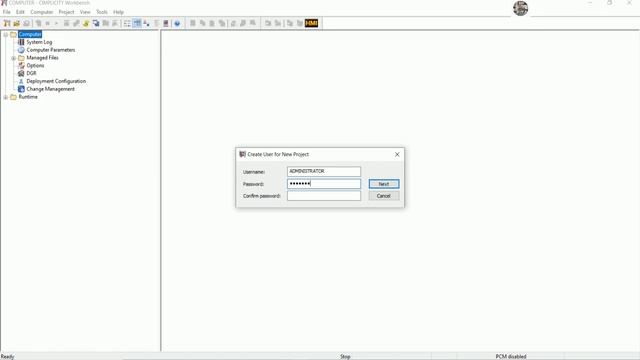Click the highlighted view-mode toolbar icon
Screen dimensions: 640x360
click(x=137, y=23)
